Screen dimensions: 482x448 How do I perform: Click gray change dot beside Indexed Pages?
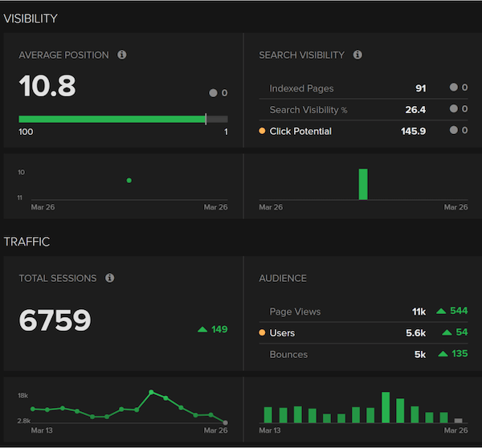[x=454, y=88]
